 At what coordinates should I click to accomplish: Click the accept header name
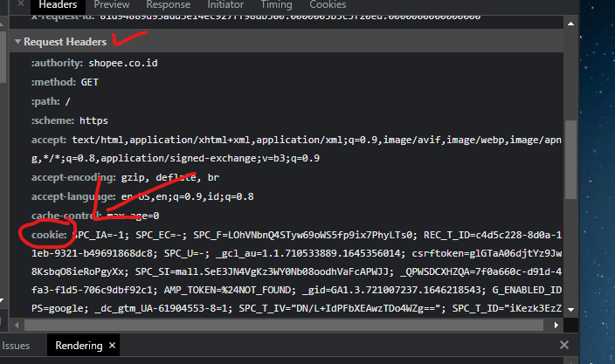(49, 140)
